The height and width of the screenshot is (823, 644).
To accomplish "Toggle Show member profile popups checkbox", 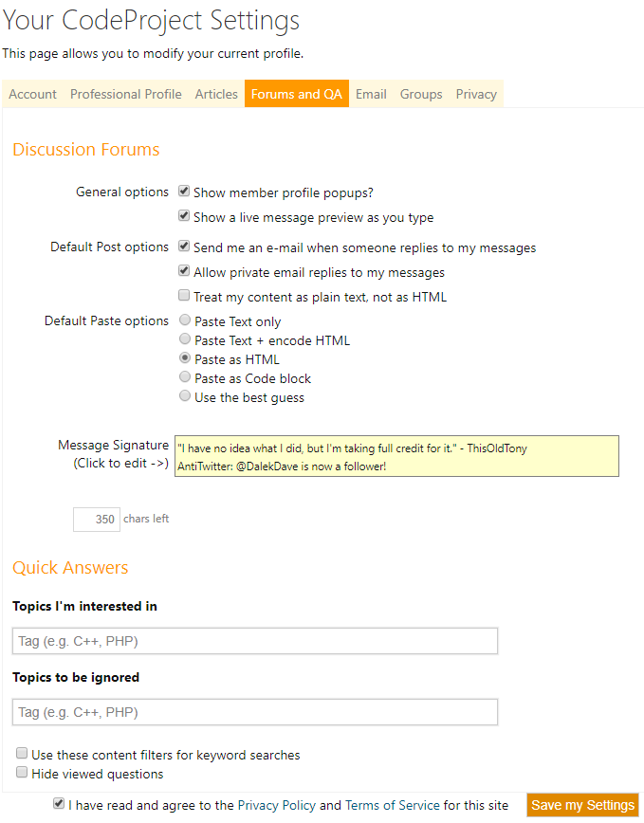I will [184, 192].
